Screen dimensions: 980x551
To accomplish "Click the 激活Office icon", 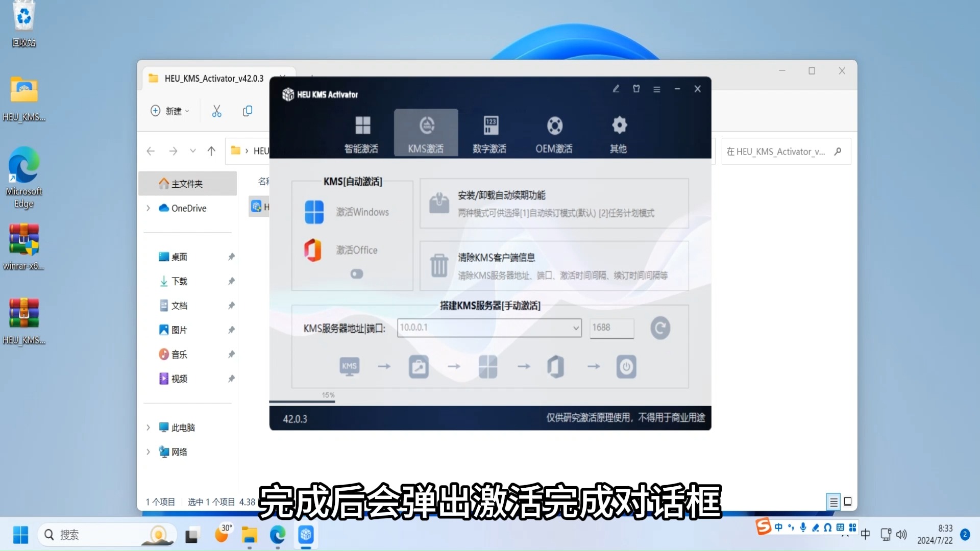I will coord(314,250).
